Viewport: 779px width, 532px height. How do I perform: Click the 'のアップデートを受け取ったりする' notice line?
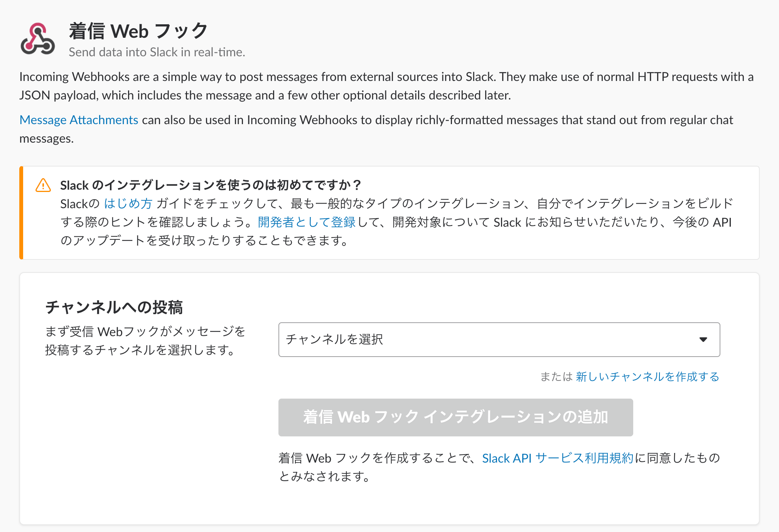point(204,241)
